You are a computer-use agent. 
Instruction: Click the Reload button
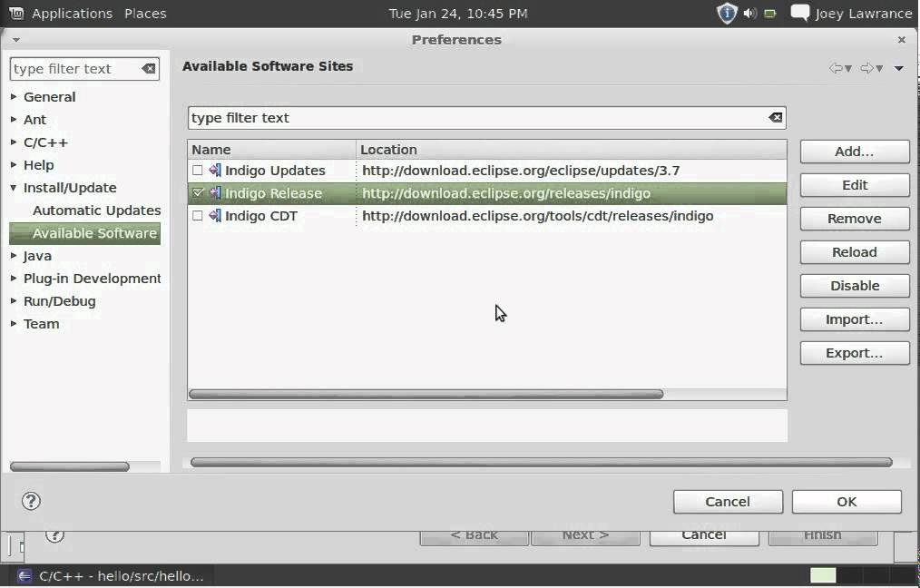855,251
